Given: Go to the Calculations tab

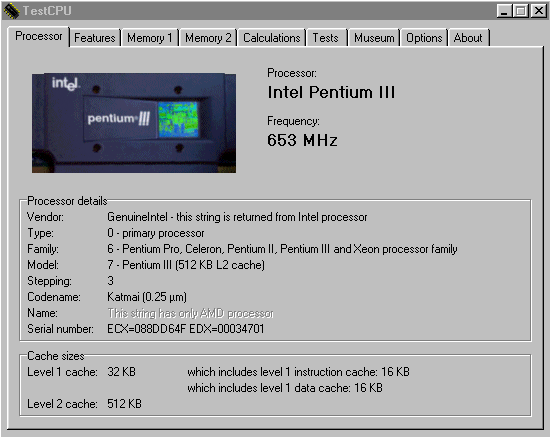Looking at the screenshot, I should click(x=272, y=38).
